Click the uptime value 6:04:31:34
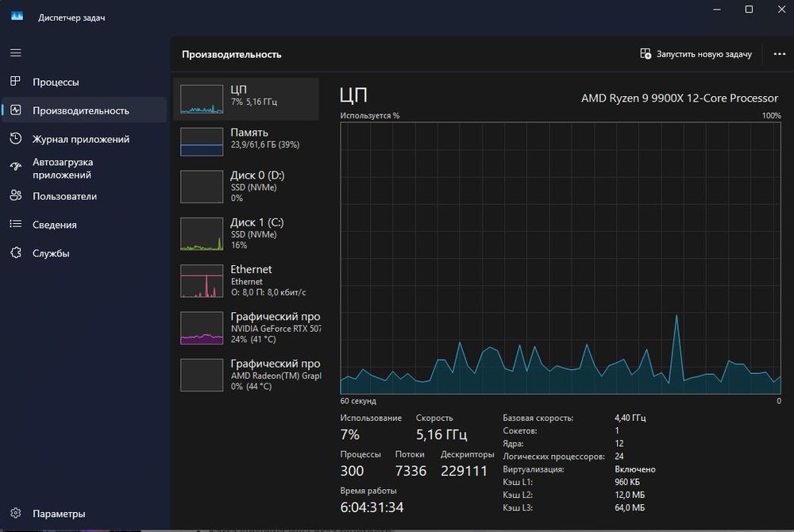The image size is (794, 532). 372,507
